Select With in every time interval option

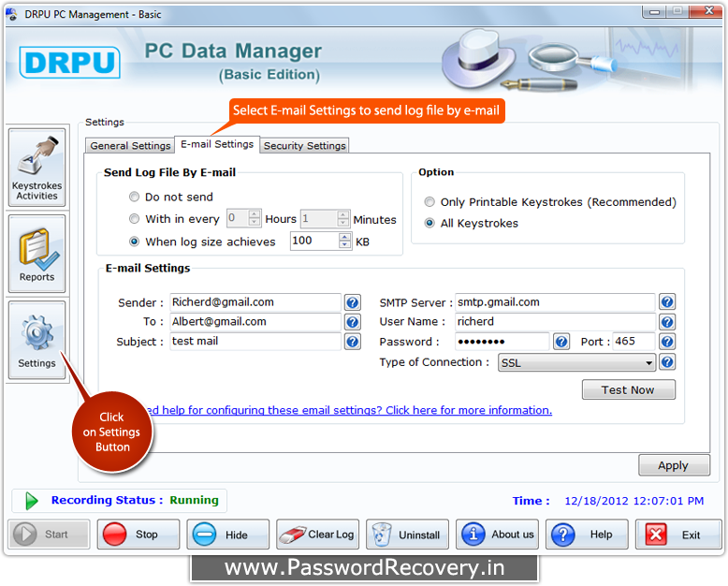pyautogui.click(x=134, y=219)
